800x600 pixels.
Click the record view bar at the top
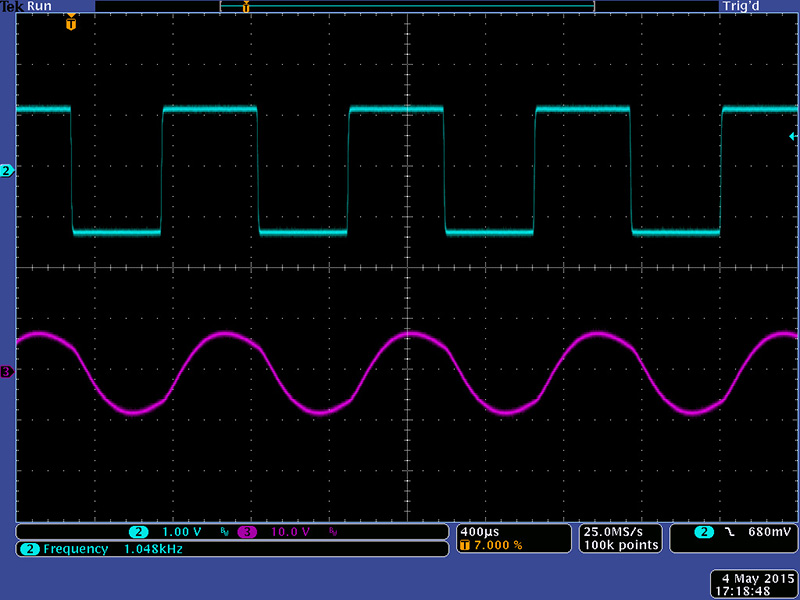(x=406, y=6)
